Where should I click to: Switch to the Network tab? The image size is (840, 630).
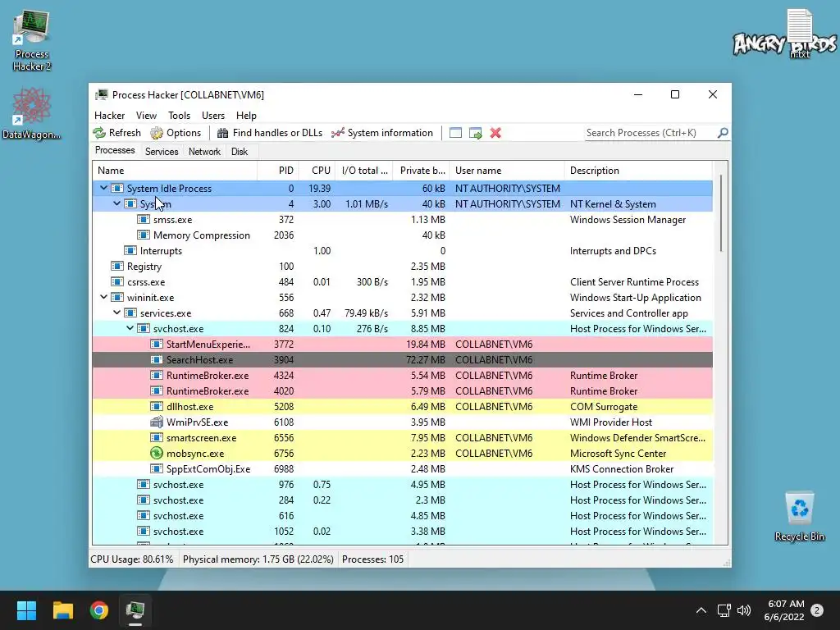click(204, 152)
